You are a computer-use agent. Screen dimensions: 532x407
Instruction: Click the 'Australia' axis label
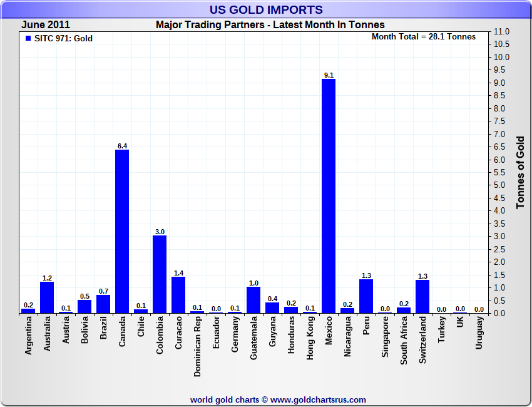(47, 334)
